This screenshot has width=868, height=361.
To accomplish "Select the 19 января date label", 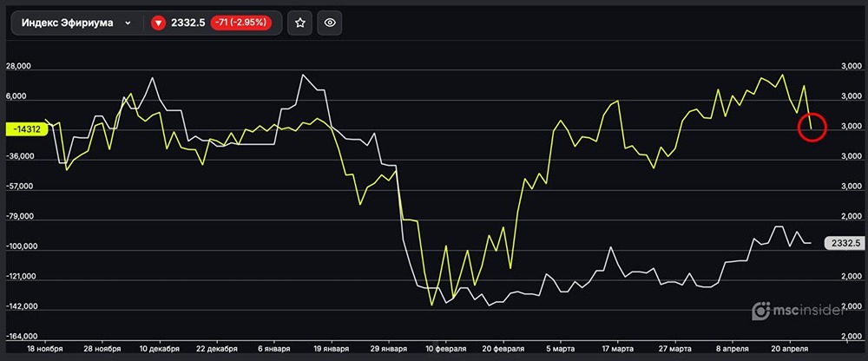I will 315,348.
